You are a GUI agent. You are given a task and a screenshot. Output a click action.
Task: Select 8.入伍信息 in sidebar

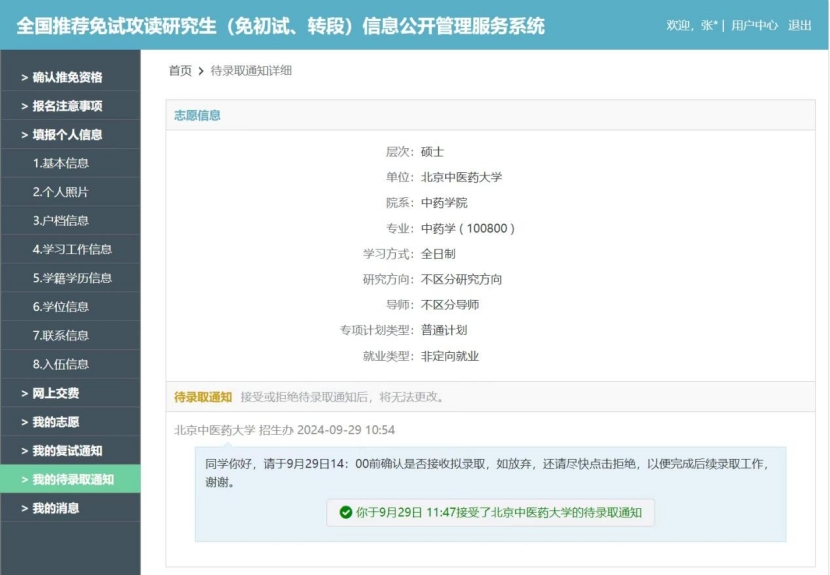(70, 364)
